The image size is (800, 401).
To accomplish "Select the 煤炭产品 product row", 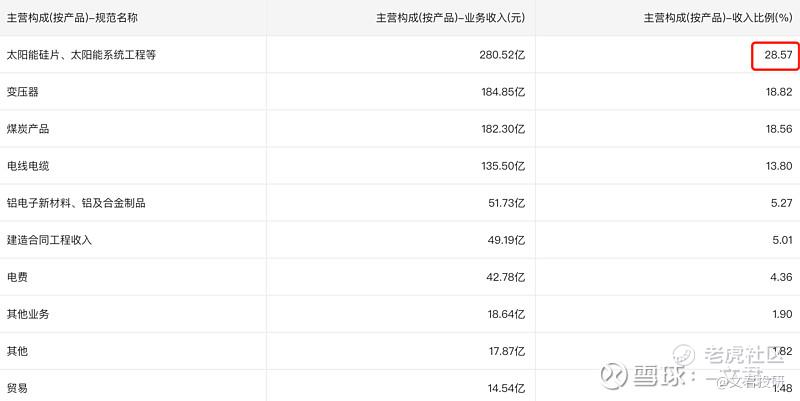I will click(x=28, y=129).
